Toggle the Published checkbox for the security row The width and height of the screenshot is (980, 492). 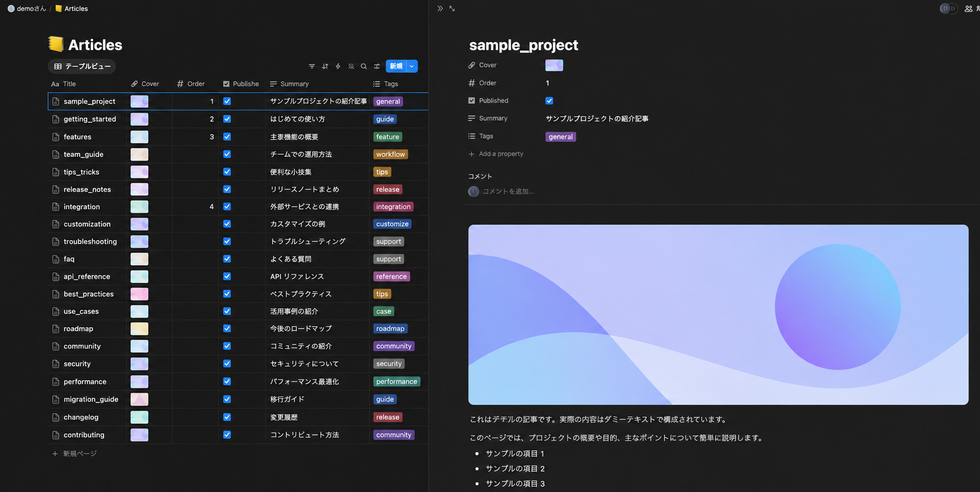[x=227, y=363]
